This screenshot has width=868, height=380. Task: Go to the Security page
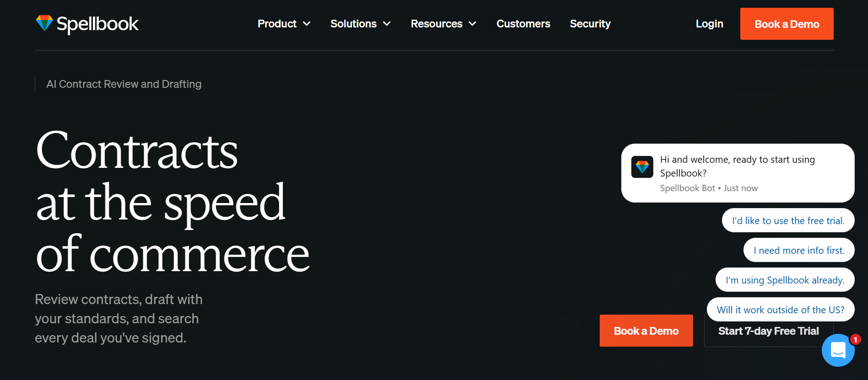[590, 24]
